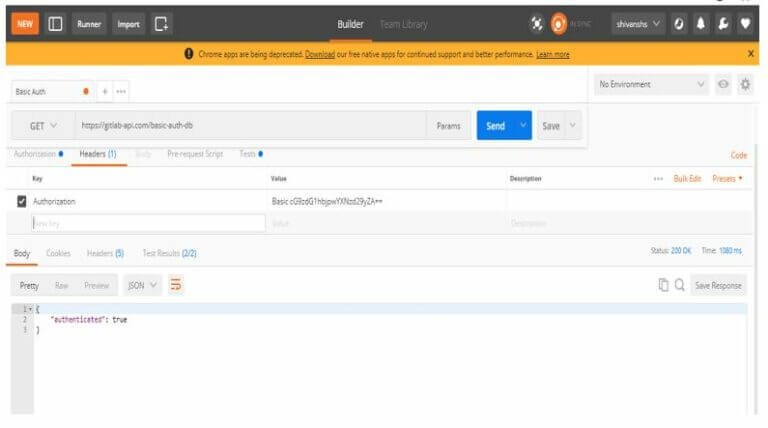Viewport: 768px width, 428px height.
Task: Switch to the Pre-request Script tab
Action: (195, 154)
